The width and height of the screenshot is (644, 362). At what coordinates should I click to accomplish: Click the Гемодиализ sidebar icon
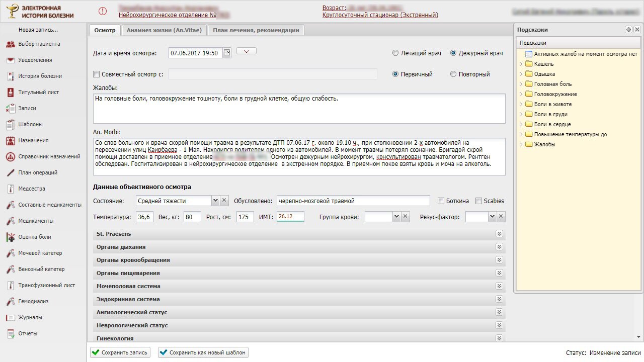click(10, 302)
